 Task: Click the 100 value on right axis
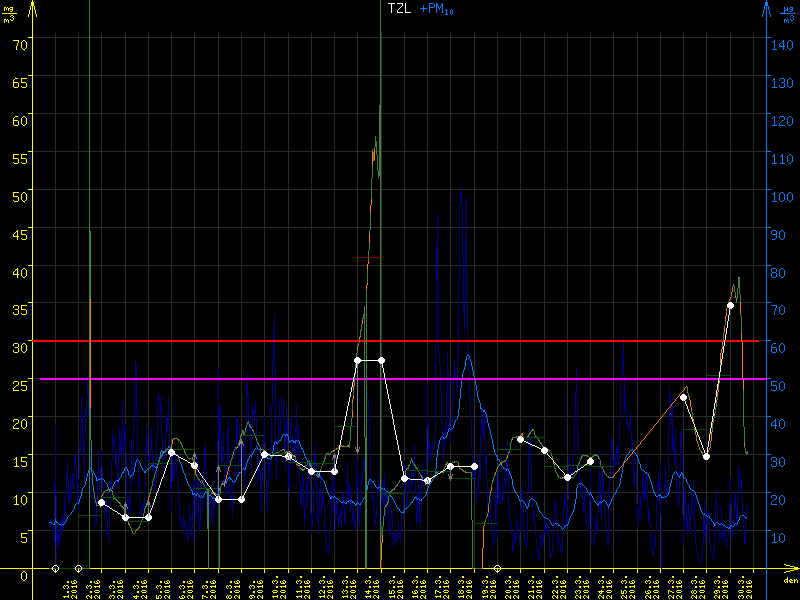click(x=780, y=195)
